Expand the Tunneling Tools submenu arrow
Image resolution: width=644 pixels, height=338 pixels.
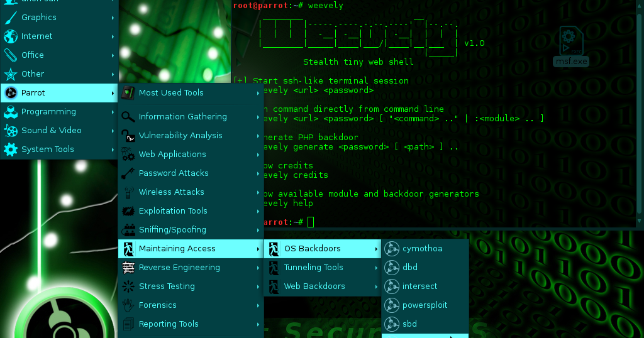376,268
